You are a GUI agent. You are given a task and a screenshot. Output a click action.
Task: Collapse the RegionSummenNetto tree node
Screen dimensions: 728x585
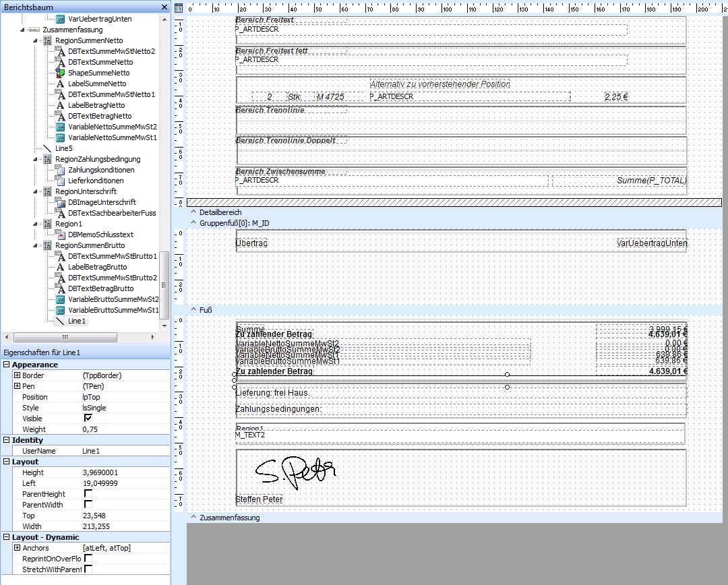[x=35, y=40]
